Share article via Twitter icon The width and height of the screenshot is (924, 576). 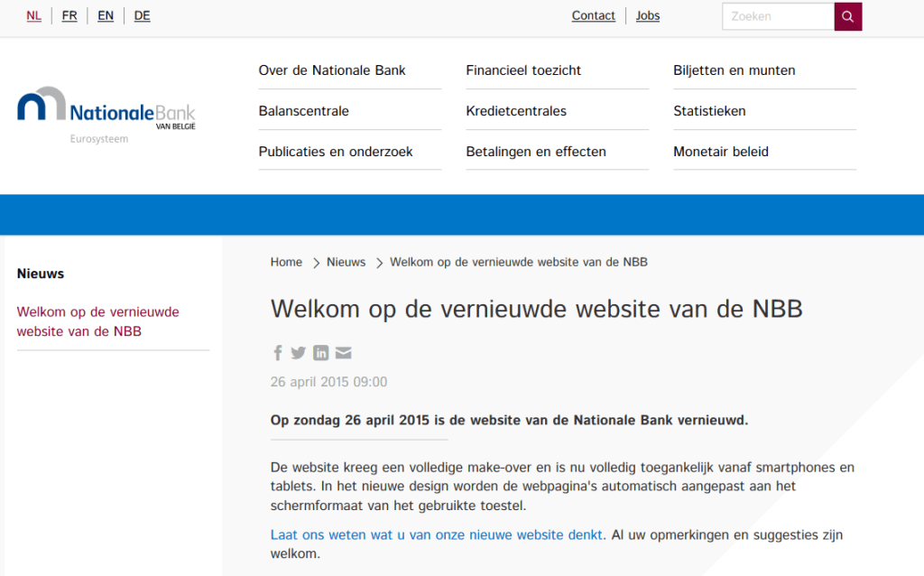pos(298,353)
